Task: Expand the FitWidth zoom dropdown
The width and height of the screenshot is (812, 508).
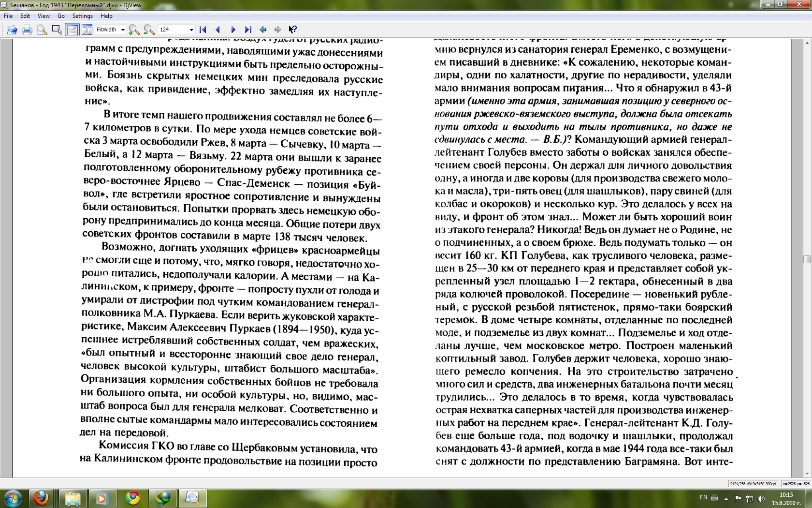Action: point(123,30)
